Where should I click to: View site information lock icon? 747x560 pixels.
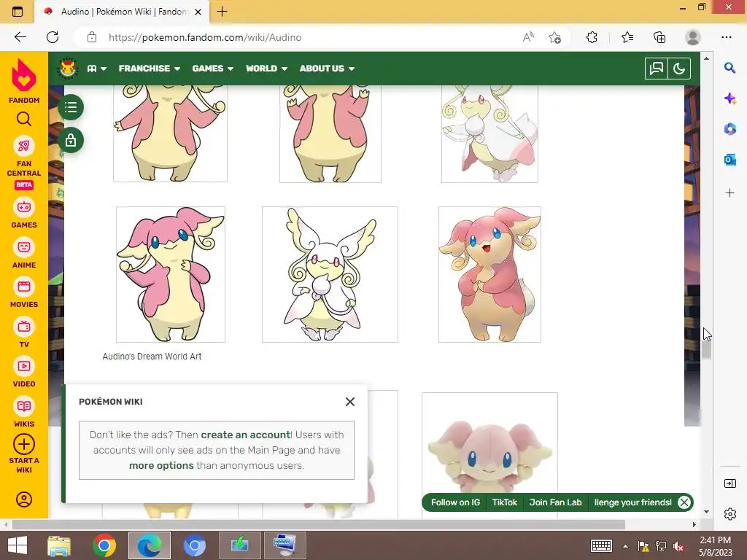[x=92, y=37]
